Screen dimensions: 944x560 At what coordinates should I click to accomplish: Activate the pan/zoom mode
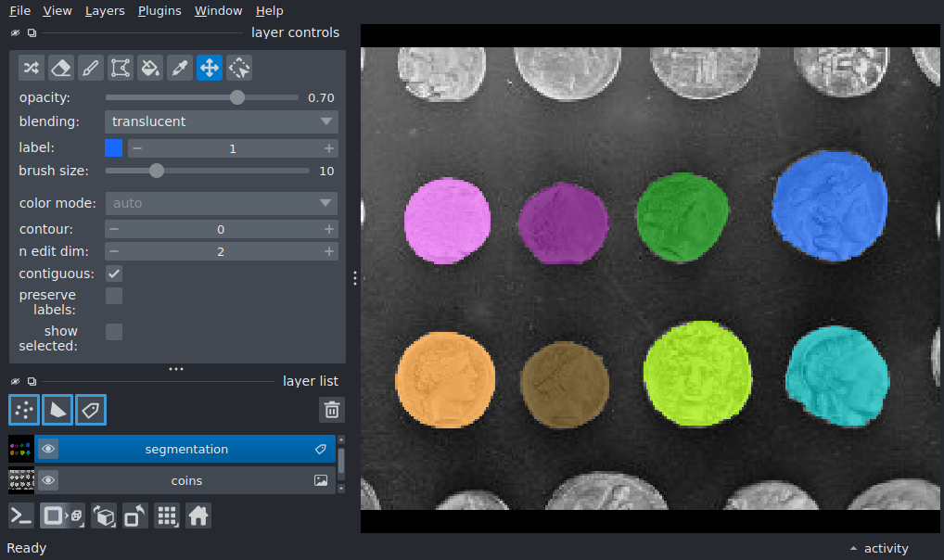point(210,68)
